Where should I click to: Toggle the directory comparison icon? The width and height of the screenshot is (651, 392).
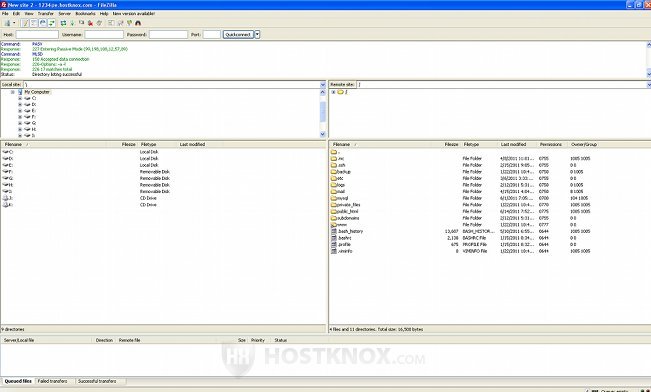(120, 23)
